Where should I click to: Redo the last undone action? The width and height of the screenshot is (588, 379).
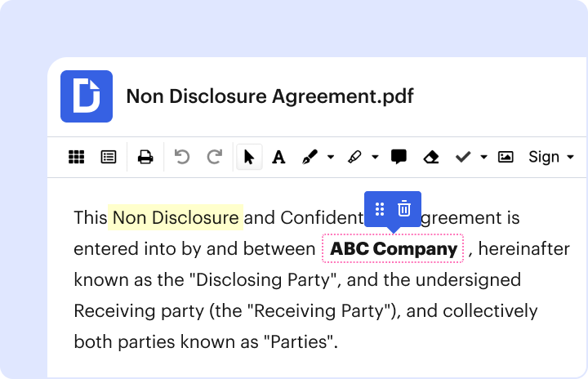pos(214,157)
